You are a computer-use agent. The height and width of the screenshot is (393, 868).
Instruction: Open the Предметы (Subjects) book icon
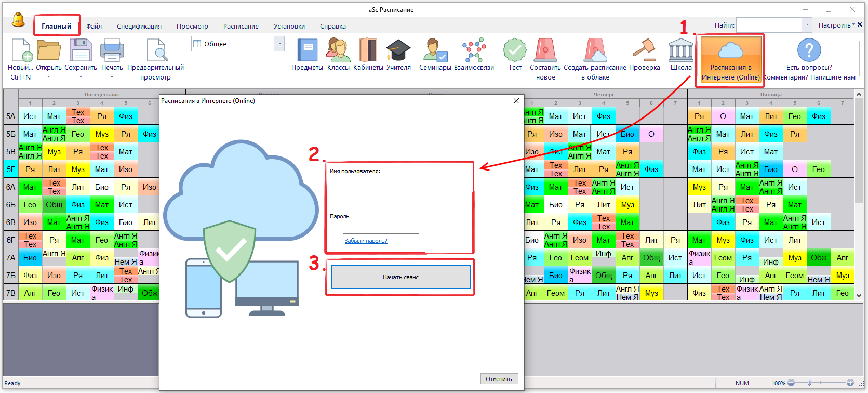click(307, 51)
